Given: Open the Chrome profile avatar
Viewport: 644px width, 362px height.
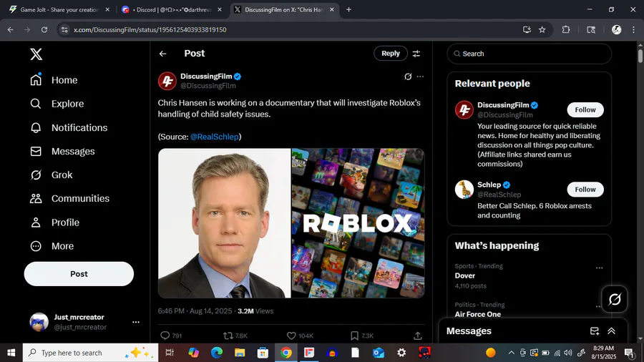Looking at the screenshot, I should click(x=617, y=29).
